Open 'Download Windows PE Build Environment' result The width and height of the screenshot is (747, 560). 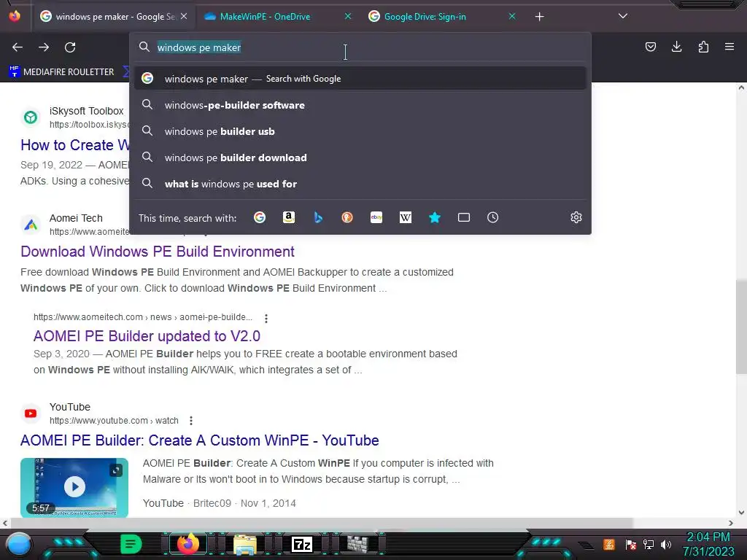158,252
